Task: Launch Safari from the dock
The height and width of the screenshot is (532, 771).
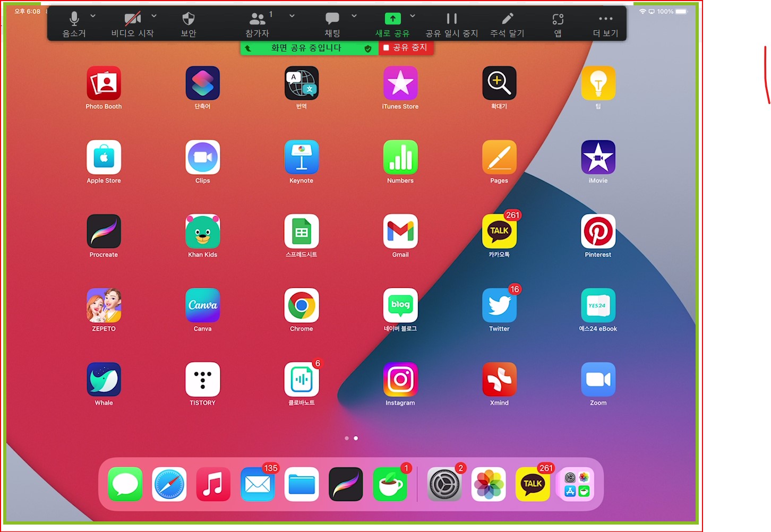Action: tap(169, 484)
